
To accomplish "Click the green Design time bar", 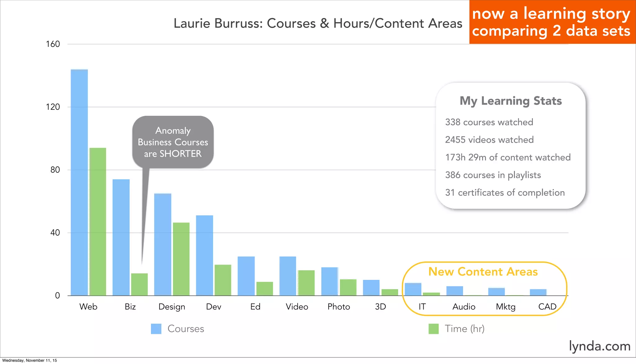I will pyautogui.click(x=181, y=259).
